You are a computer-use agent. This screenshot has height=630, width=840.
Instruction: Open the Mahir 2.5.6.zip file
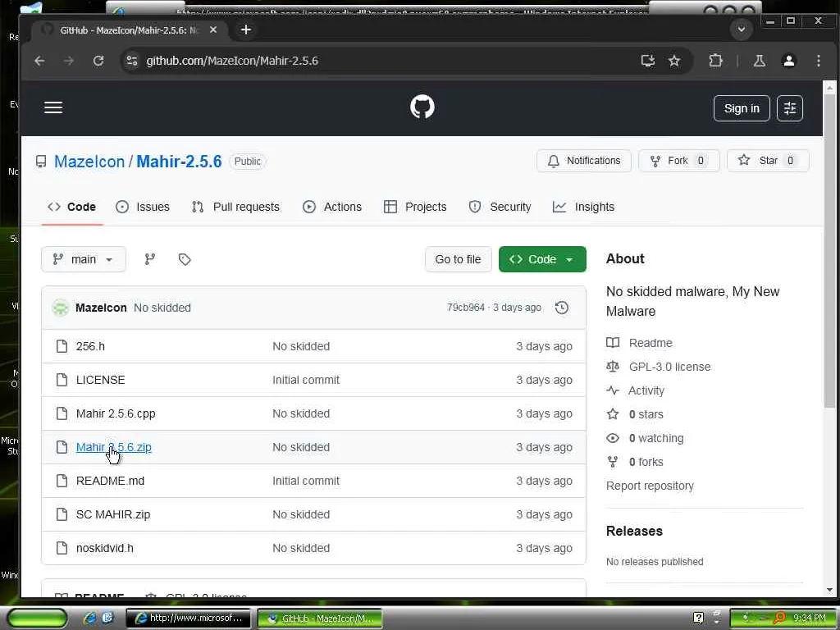point(113,447)
